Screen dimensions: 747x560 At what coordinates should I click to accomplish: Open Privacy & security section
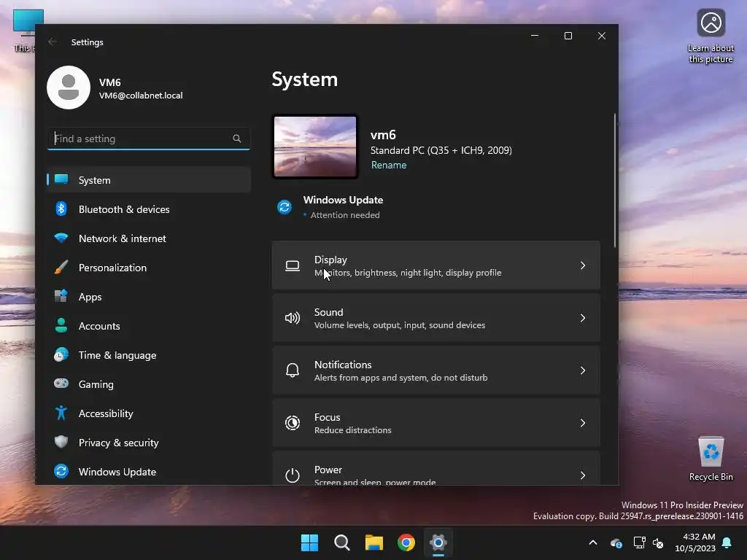(x=149, y=443)
